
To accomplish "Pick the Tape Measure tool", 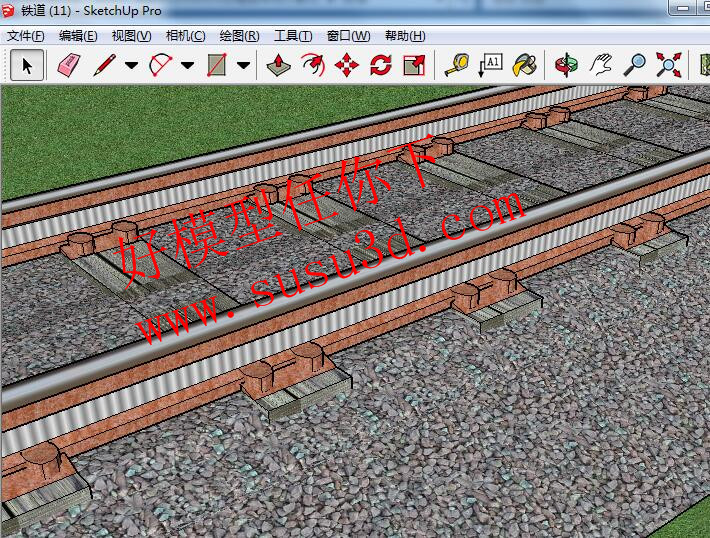I will coord(456,65).
